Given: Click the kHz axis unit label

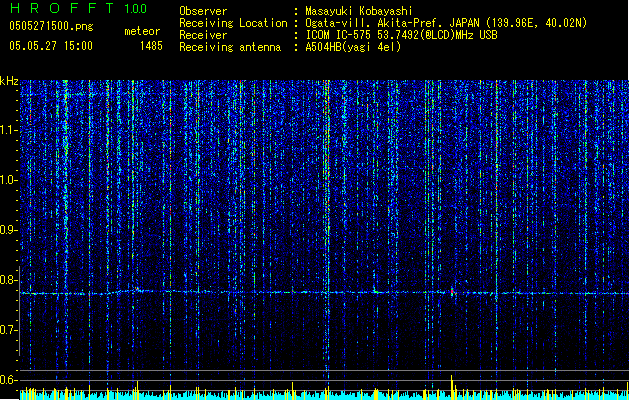Looking at the screenshot, I should pos(9,81).
